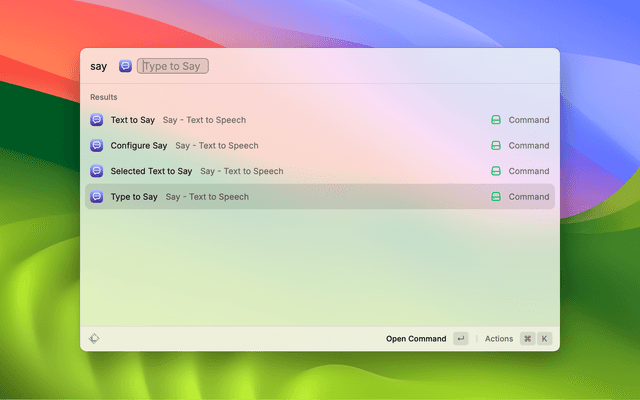The image size is (640, 400).
Task: Open the Actions panel
Action: [499, 339]
